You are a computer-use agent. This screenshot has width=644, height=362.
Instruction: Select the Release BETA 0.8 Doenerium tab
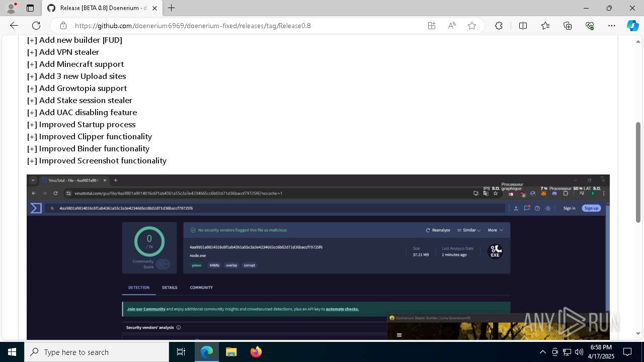pos(102,8)
